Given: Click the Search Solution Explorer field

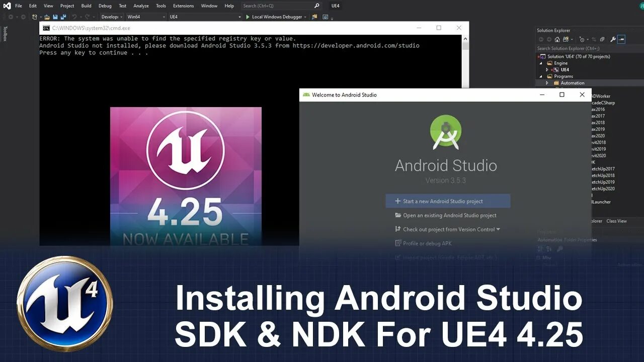Looking at the screenshot, I should (590, 48).
